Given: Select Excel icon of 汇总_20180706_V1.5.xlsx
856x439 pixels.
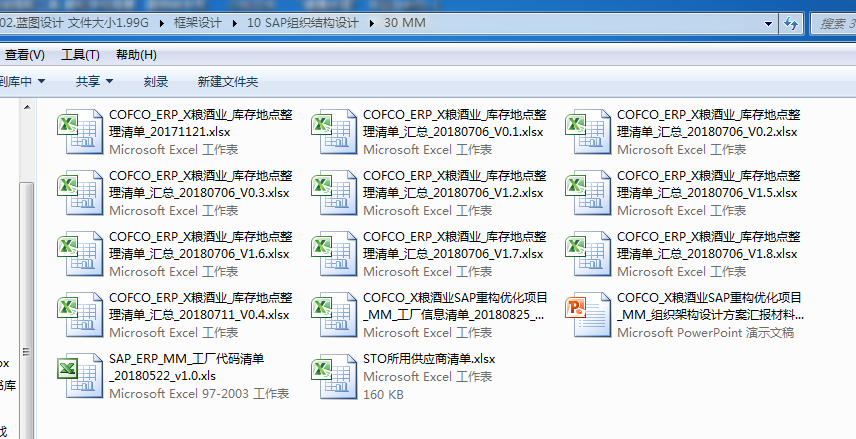Looking at the screenshot, I should pos(588,193).
